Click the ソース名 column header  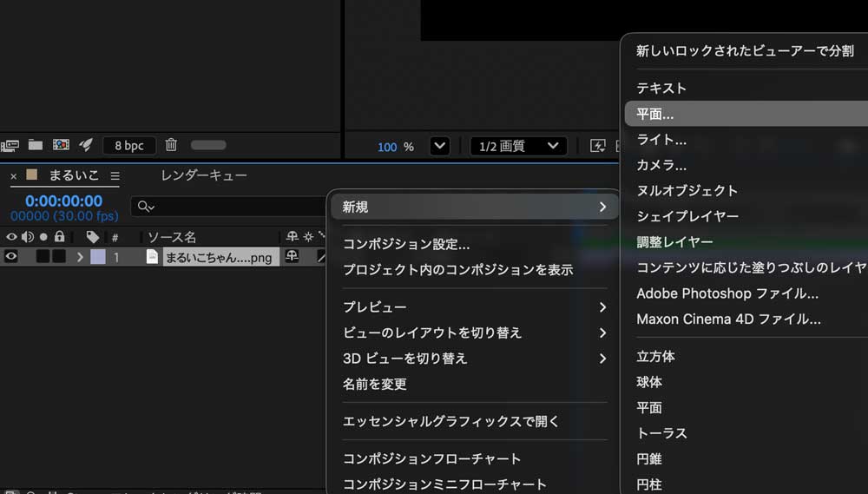[x=172, y=237]
